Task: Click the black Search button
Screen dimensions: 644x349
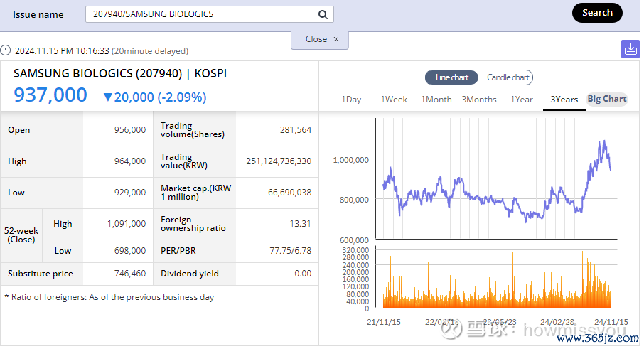Action: 597,13
